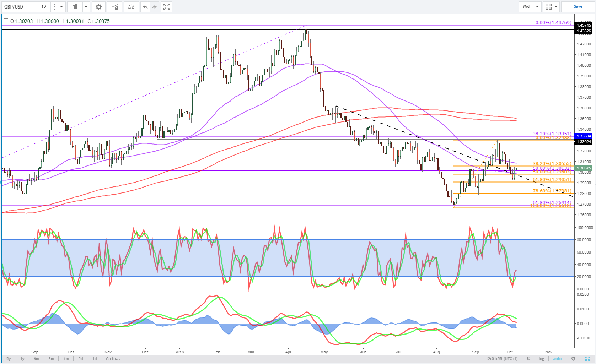Expand the chart style dropdown arrow
596x364 pixels.
pos(86,6)
